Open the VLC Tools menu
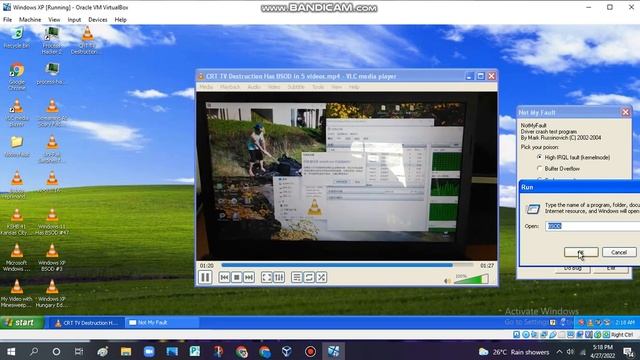 (318, 87)
